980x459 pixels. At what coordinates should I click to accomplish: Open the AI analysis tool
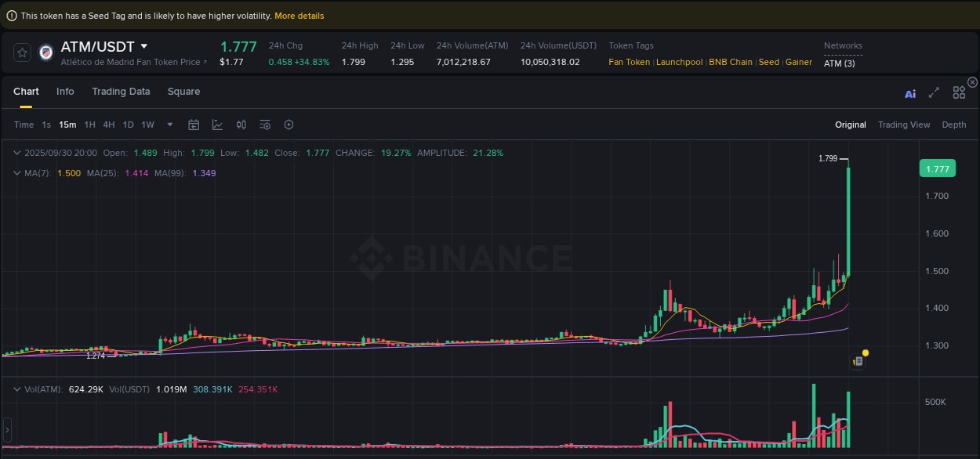(909, 92)
